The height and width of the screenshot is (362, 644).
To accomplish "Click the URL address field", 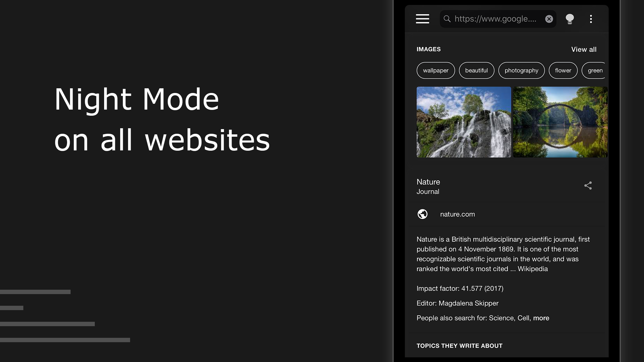I will [x=495, y=19].
